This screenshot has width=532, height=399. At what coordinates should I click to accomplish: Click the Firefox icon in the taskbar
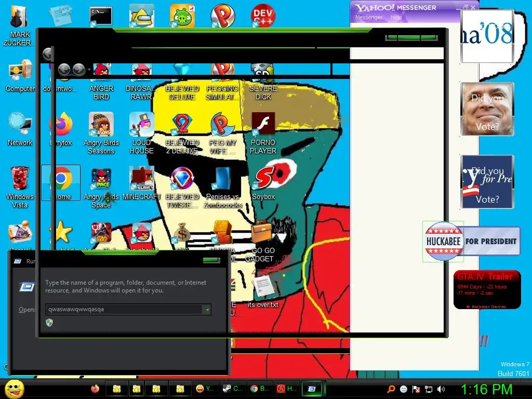click(95, 389)
